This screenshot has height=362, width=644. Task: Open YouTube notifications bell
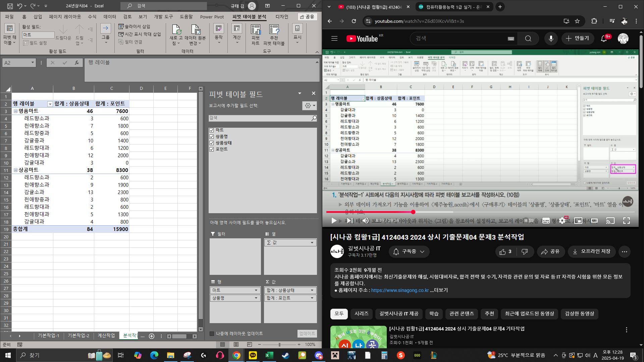[x=604, y=39]
